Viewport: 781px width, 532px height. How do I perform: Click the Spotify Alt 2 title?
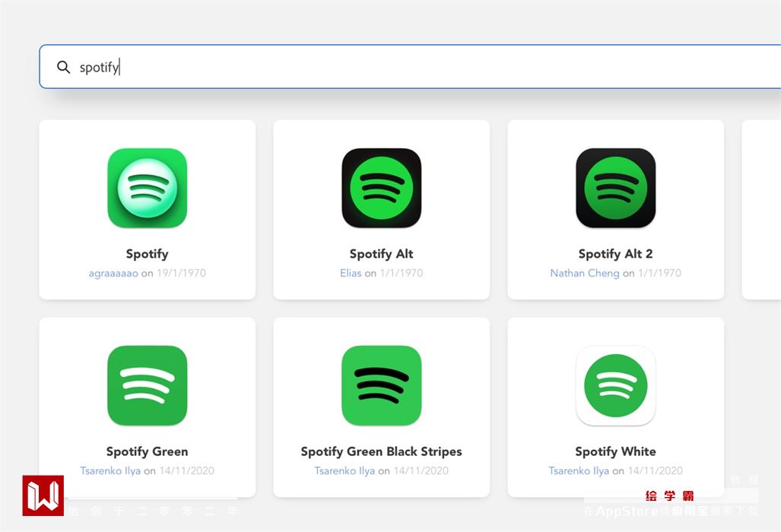pos(615,254)
